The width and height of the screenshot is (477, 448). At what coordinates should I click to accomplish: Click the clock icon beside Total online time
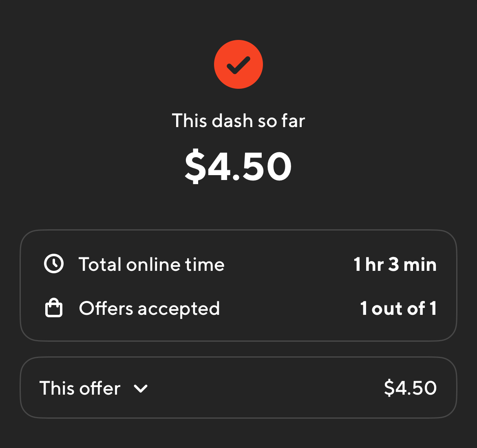[x=54, y=264]
